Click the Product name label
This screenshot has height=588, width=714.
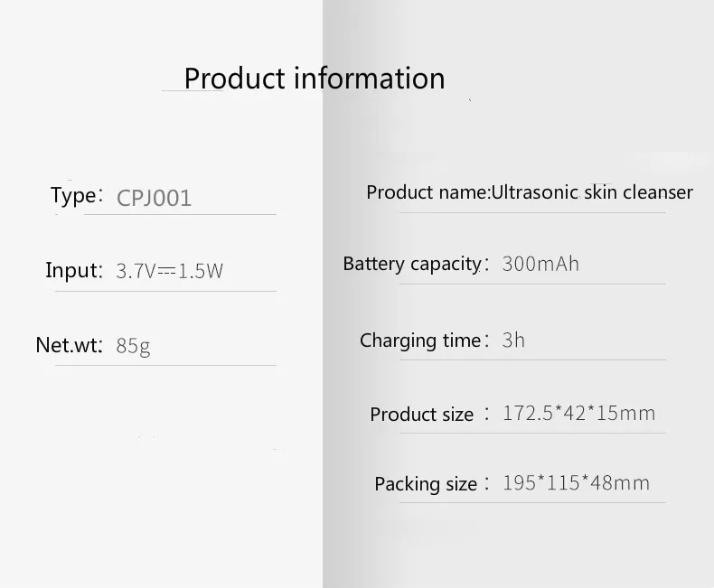[x=428, y=192]
